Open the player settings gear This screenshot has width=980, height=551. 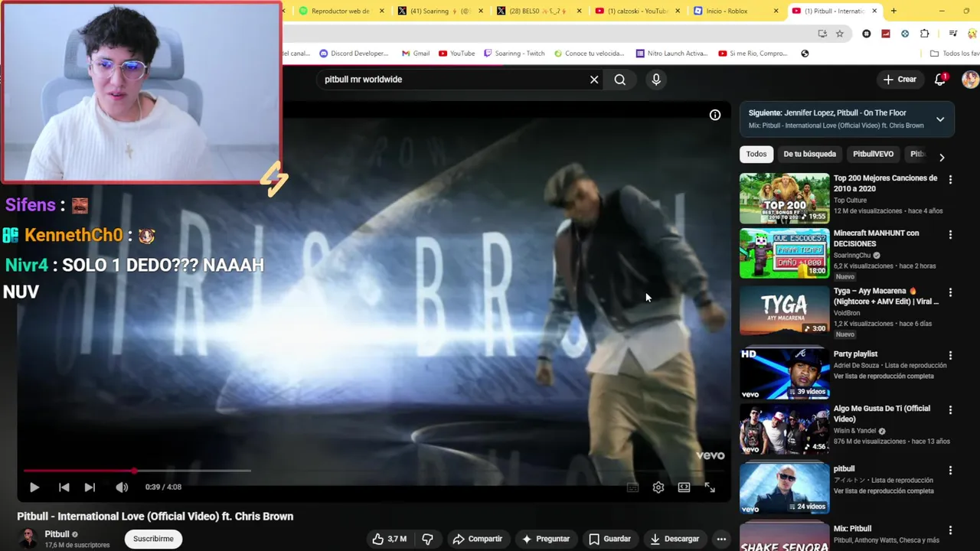tap(658, 487)
